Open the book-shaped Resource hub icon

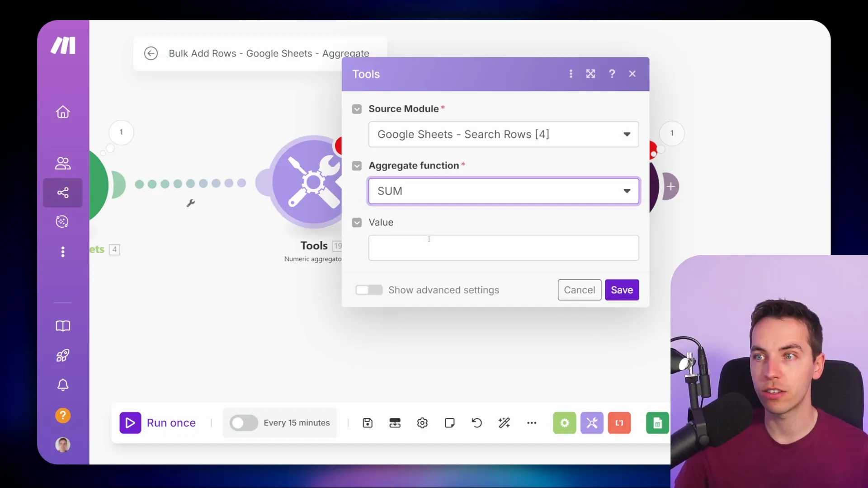tap(63, 326)
